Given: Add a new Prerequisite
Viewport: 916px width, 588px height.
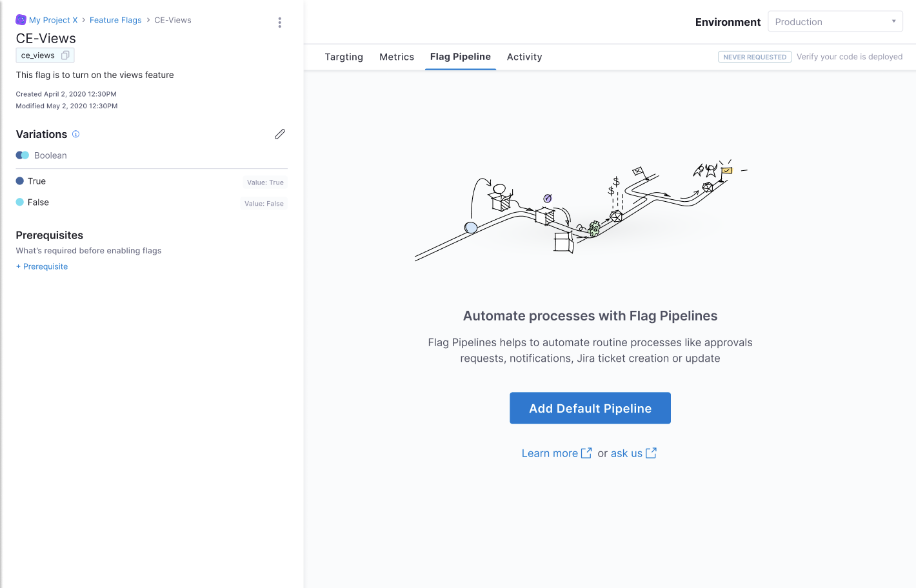Looking at the screenshot, I should (42, 267).
